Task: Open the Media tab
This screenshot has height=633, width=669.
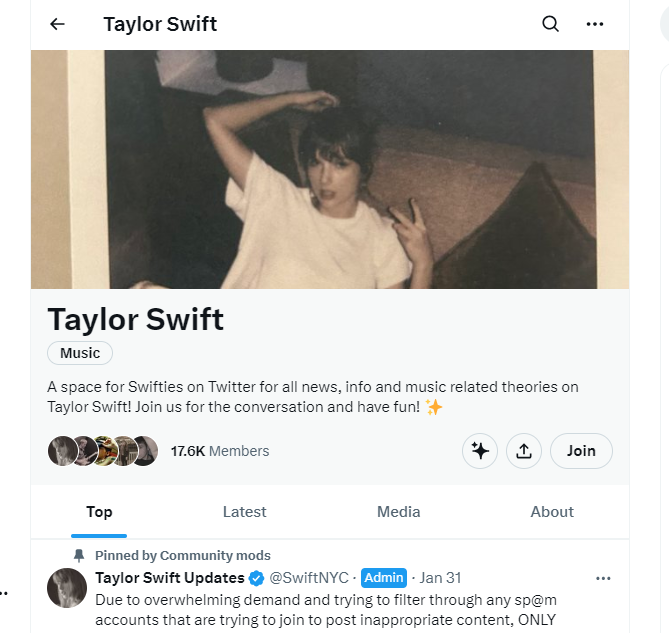Action: (x=398, y=512)
